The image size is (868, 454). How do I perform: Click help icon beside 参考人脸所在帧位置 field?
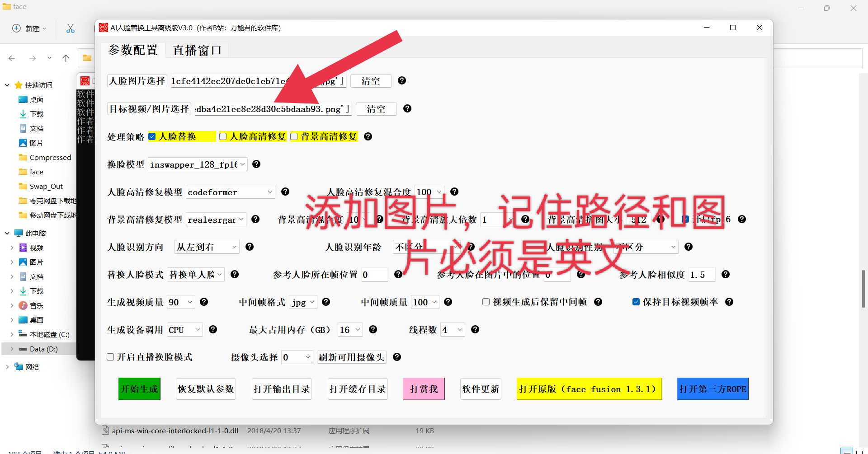point(398,274)
